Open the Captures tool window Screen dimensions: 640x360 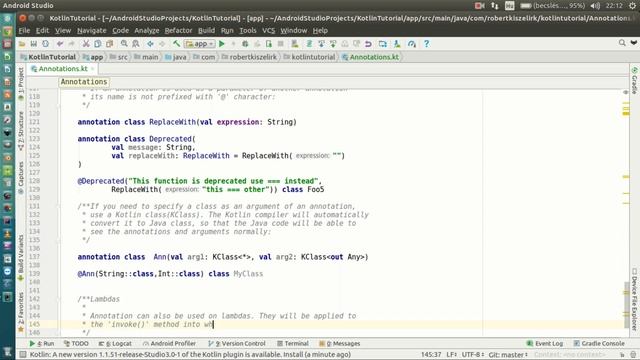[x=21, y=178]
